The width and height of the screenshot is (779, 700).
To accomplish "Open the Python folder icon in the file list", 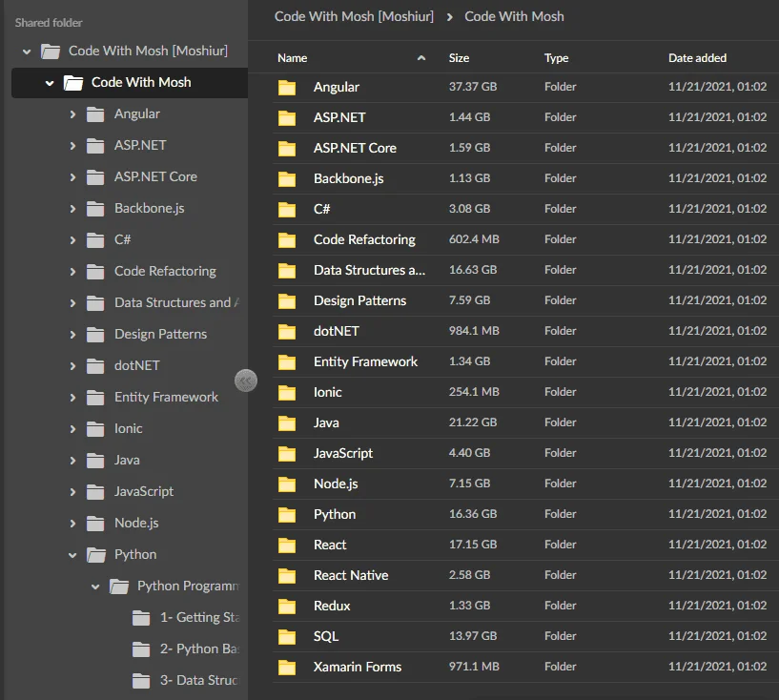I will 287,515.
